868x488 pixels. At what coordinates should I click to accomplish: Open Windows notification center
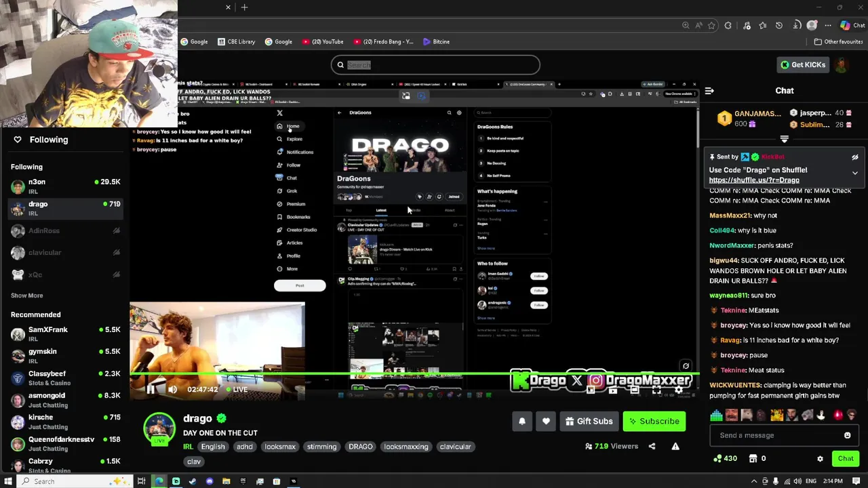point(856,481)
